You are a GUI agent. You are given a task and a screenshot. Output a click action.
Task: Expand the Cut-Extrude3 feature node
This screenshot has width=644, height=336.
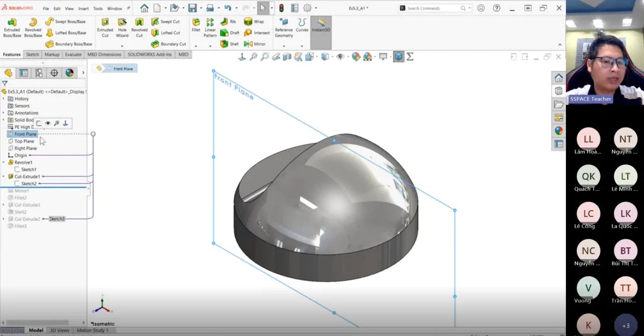(x=4, y=204)
